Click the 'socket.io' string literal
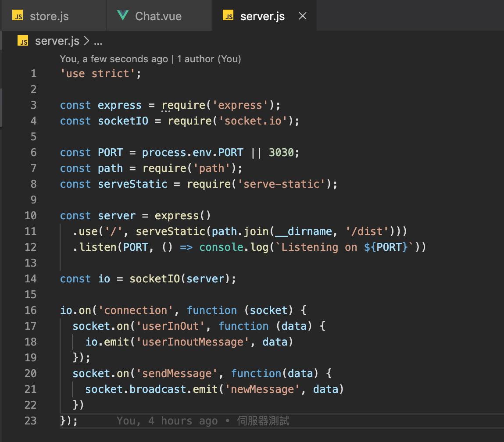The height and width of the screenshot is (442, 504). point(253,121)
